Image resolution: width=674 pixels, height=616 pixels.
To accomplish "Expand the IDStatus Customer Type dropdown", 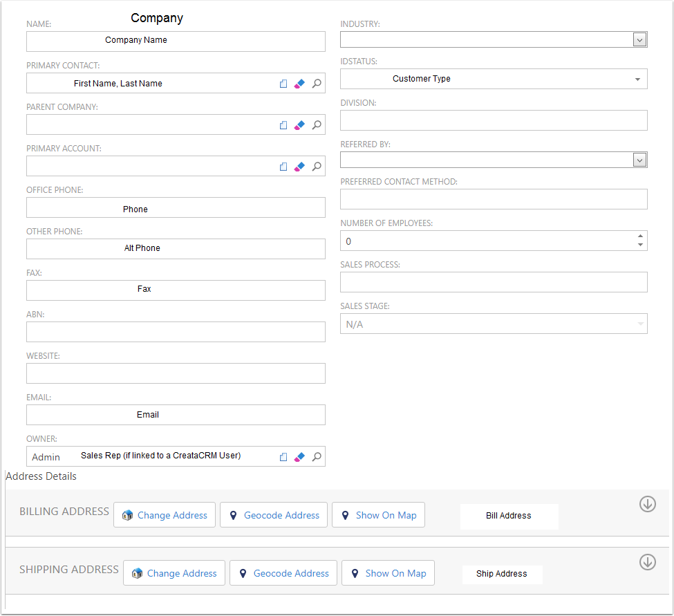I will point(637,80).
